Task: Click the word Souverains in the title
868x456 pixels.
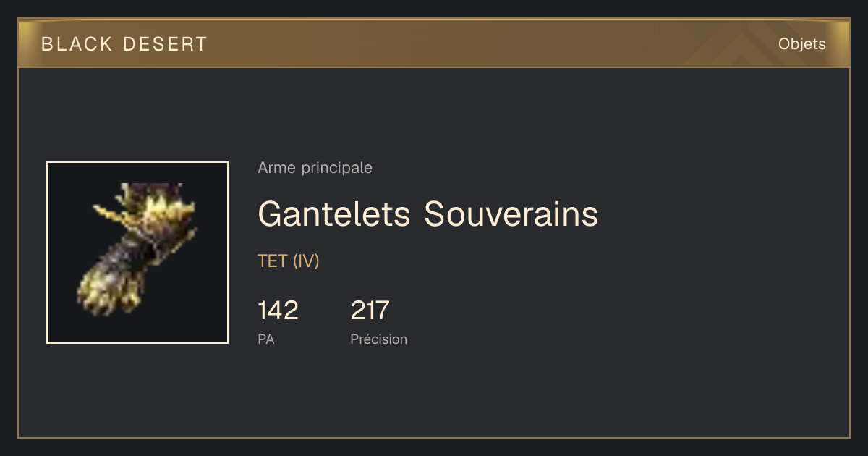Action: (511, 214)
